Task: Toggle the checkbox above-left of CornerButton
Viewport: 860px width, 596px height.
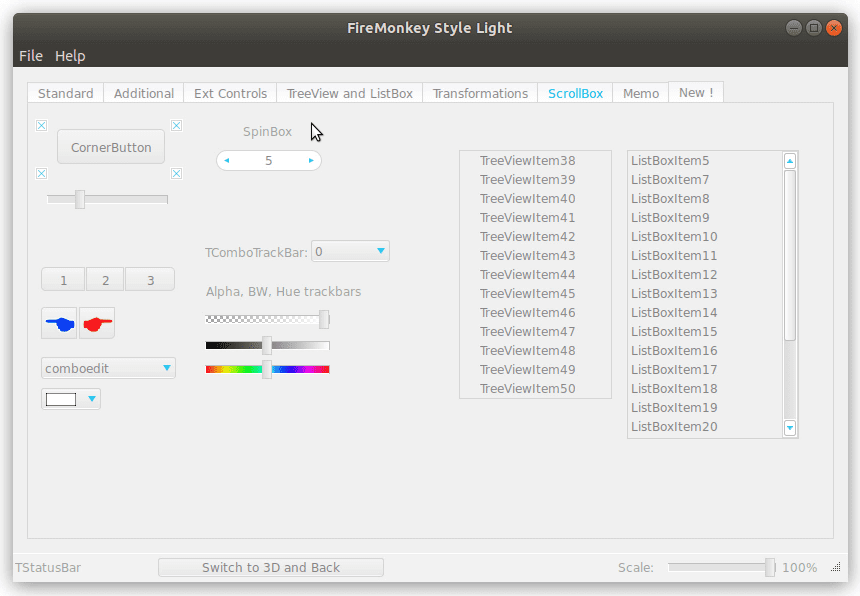Action: click(x=42, y=126)
